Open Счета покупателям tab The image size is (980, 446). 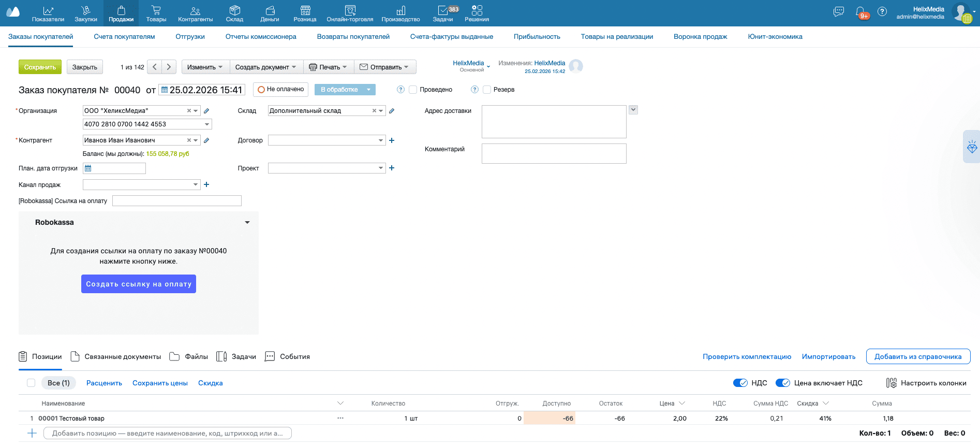pos(124,37)
